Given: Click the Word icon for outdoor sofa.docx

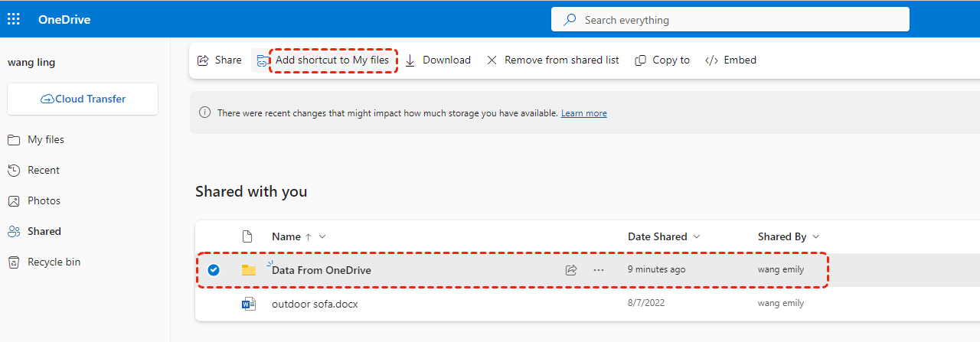Looking at the screenshot, I should pyautogui.click(x=248, y=304).
